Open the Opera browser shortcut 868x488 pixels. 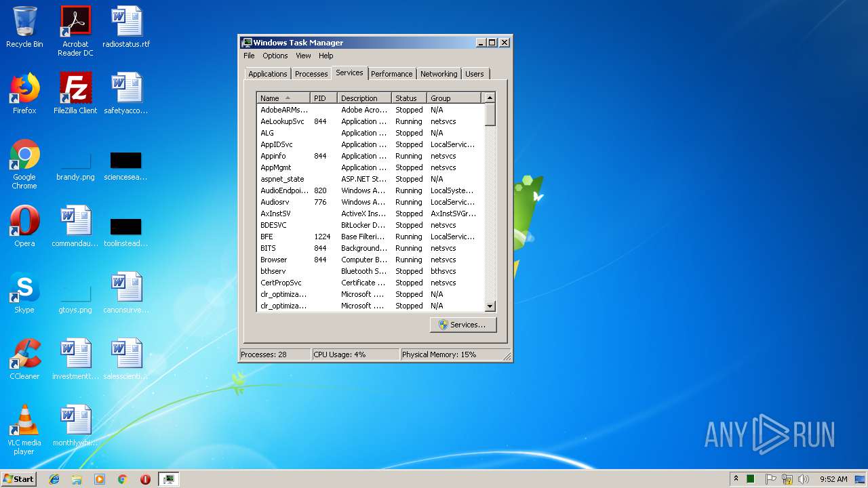click(x=24, y=226)
